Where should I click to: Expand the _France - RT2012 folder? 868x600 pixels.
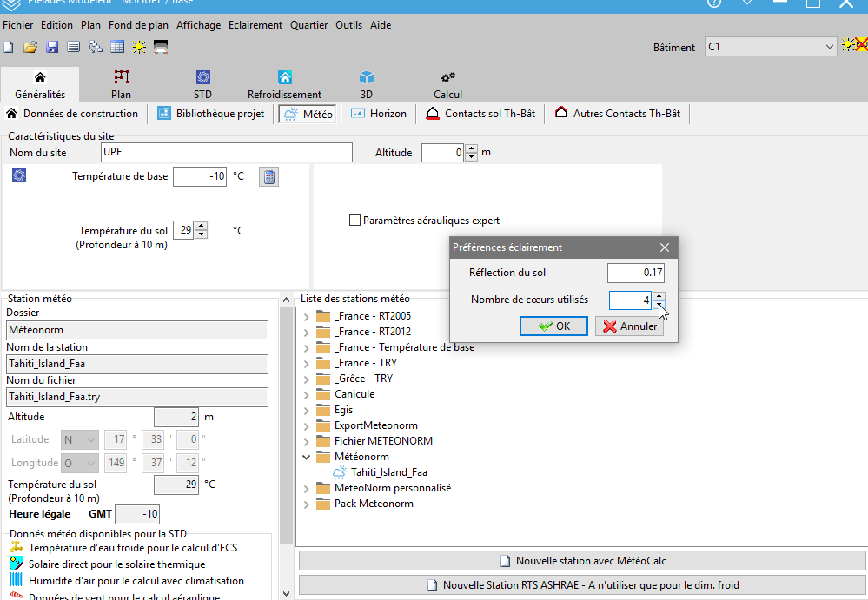click(x=306, y=333)
